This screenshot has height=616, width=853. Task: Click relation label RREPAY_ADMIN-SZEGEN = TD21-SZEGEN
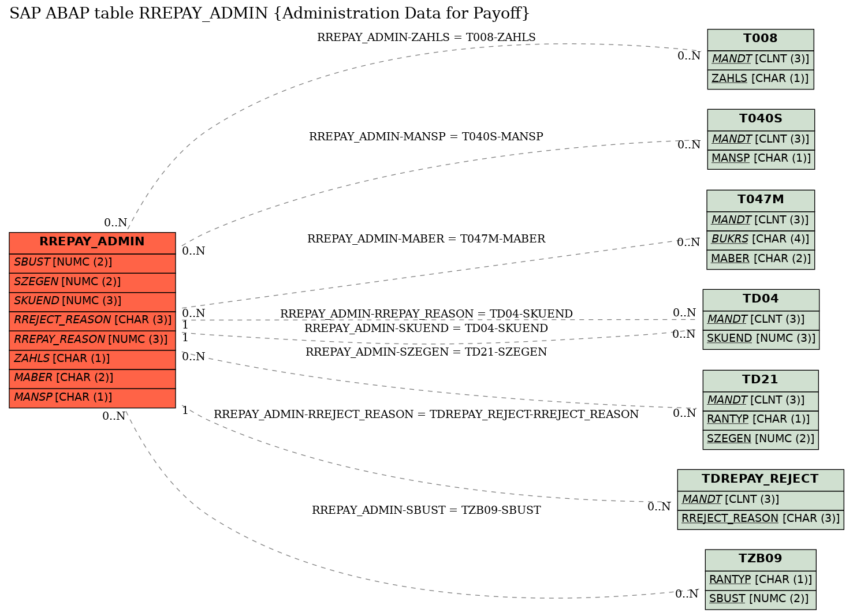click(x=426, y=352)
